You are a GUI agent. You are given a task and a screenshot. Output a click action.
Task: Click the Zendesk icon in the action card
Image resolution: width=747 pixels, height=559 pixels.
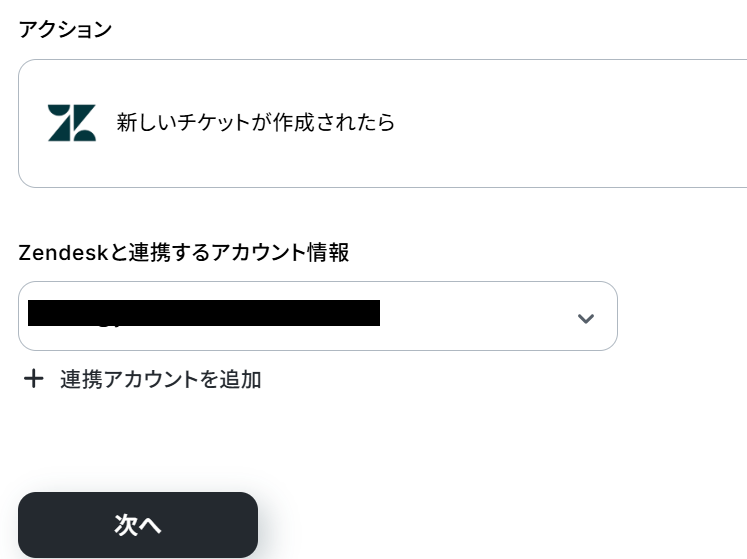72,123
